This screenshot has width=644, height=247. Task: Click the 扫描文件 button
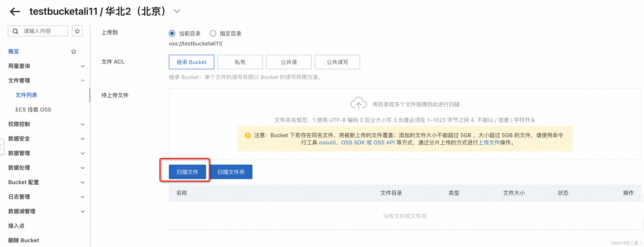click(187, 172)
